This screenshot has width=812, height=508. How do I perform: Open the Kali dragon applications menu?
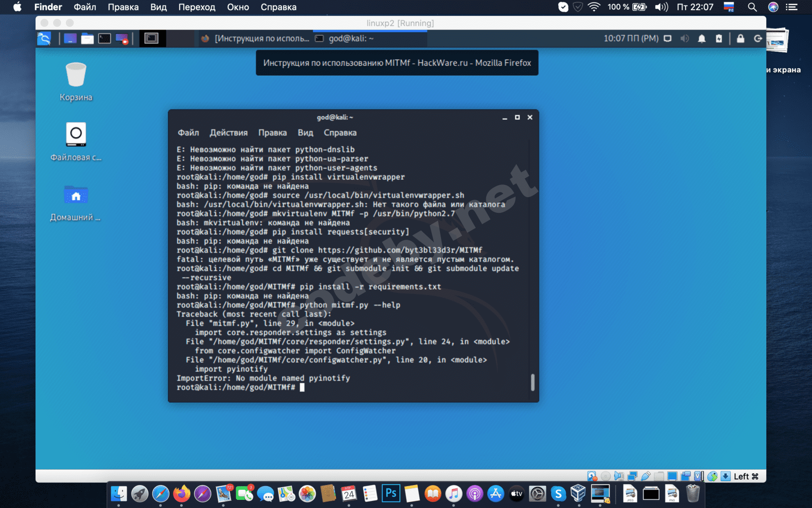44,39
